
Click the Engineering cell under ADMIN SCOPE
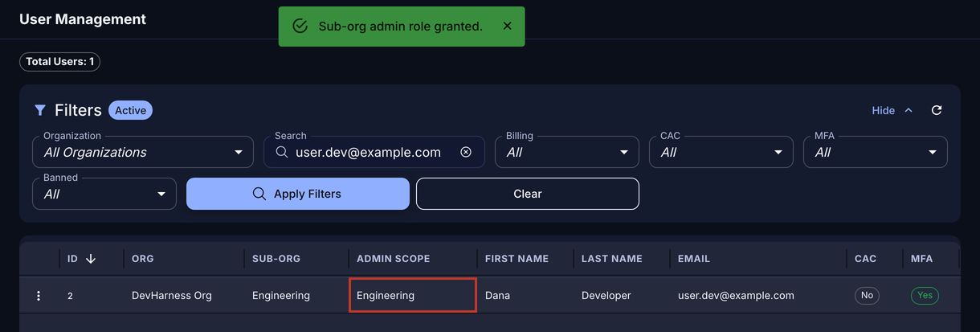click(x=413, y=295)
